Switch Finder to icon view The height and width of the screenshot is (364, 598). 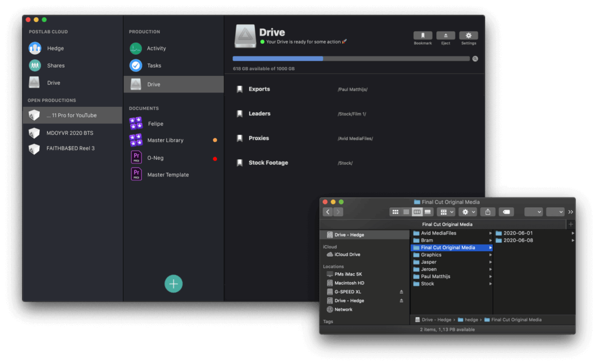tap(395, 211)
